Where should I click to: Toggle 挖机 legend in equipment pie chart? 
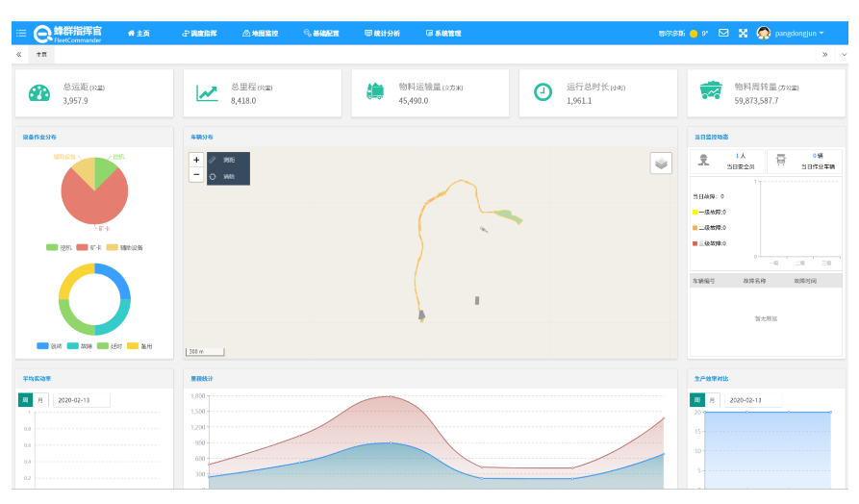(60, 247)
